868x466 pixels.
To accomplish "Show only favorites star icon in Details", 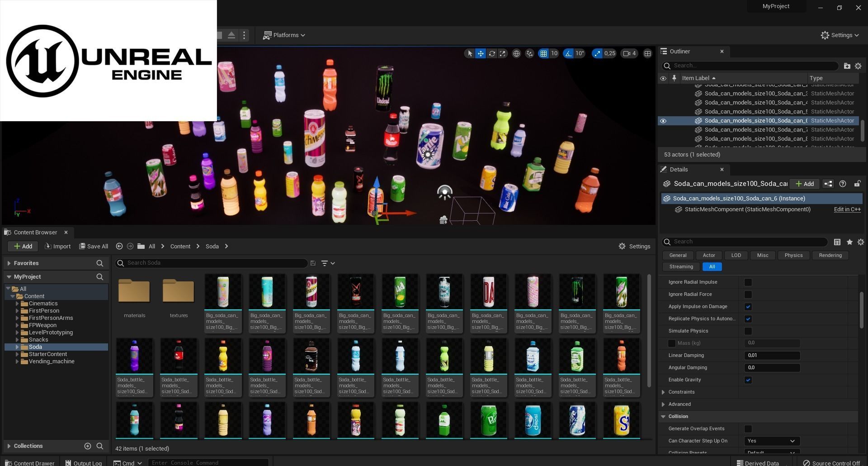I will (849, 242).
